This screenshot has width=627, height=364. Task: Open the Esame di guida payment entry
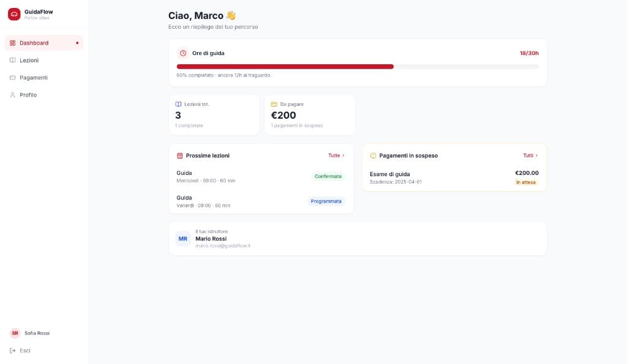coord(454,177)
